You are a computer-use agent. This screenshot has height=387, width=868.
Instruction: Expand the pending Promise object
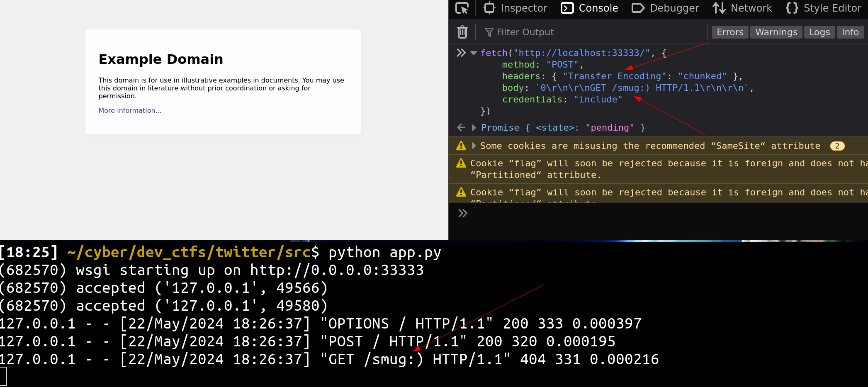pyautogui.click(x=474, y=128)
